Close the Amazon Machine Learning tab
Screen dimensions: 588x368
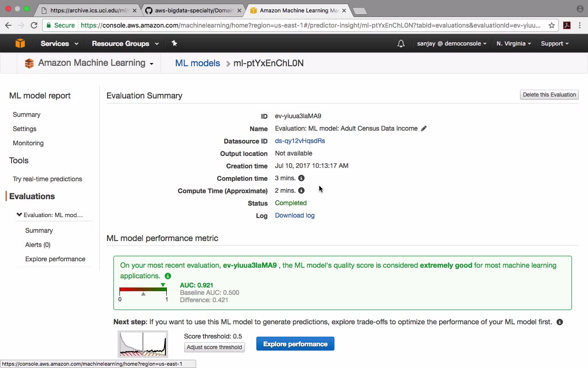click(x=344, y=10)
